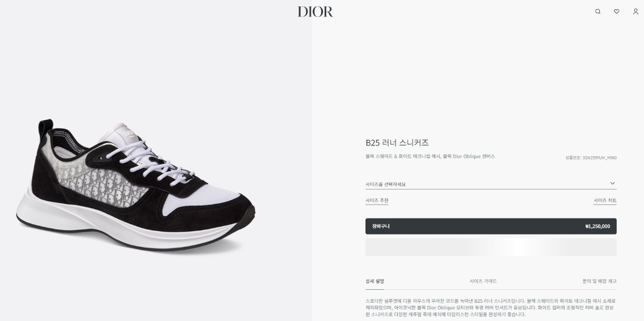
Task: Expand the size selector chevron arrow
Action: [612, 183]
